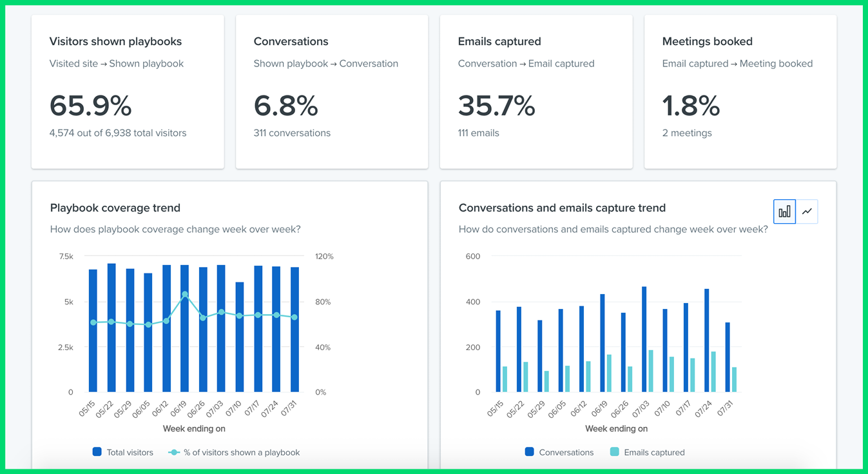Select the 35.7% value
This screenshot has width=868, height=474.
pyautogui.click(x=497, y=106)
